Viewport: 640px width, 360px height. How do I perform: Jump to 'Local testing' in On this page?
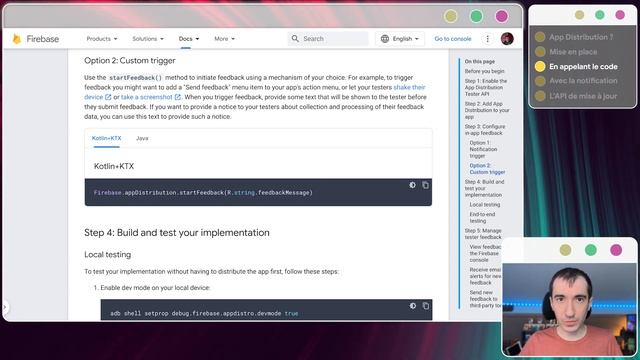(484, 204)
